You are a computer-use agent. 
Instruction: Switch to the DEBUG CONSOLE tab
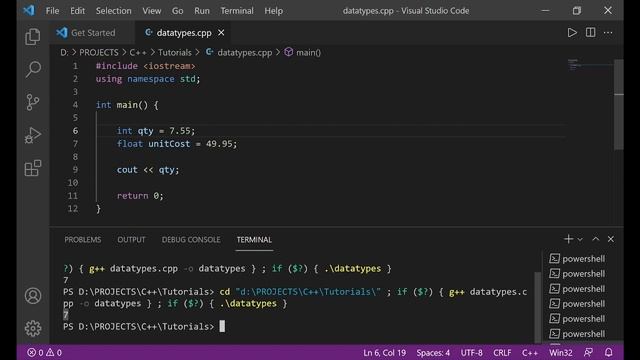[191, 240]
